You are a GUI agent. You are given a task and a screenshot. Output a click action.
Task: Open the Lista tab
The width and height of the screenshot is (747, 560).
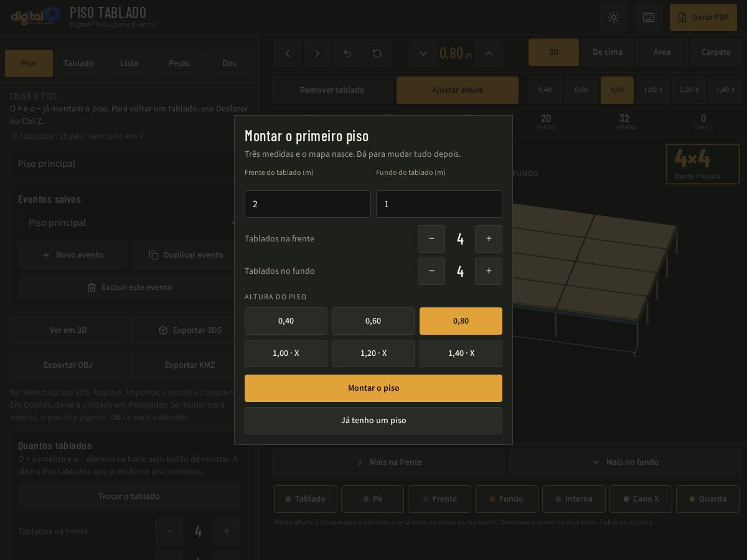(x=129, y=63)
